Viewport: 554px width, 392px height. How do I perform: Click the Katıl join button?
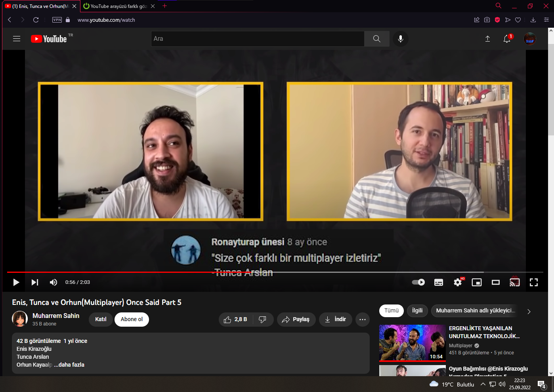pos(101,320)
